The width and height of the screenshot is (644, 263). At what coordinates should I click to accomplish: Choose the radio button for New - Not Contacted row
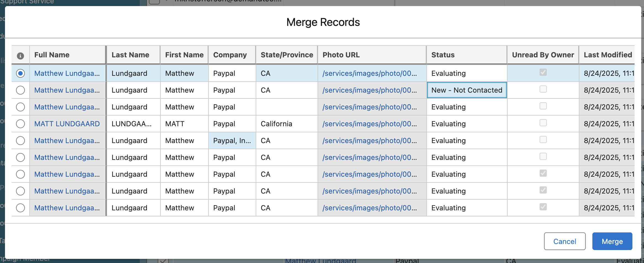point(20,90)
